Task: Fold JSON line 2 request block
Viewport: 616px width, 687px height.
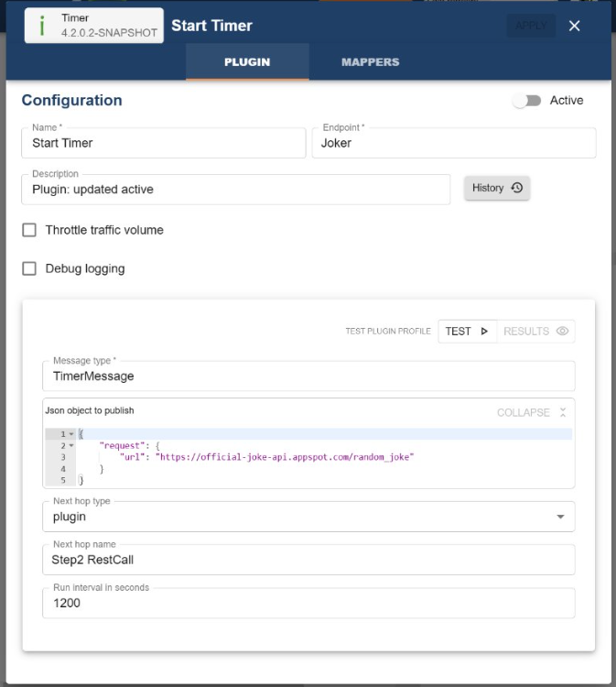Action: click(x=71, y=445)
